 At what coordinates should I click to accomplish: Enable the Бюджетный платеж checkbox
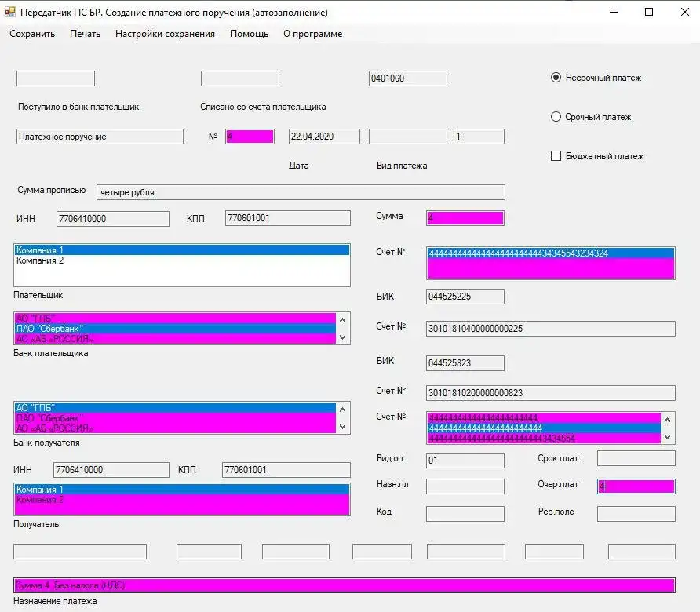pyautogui.click(x=556, y=156)
